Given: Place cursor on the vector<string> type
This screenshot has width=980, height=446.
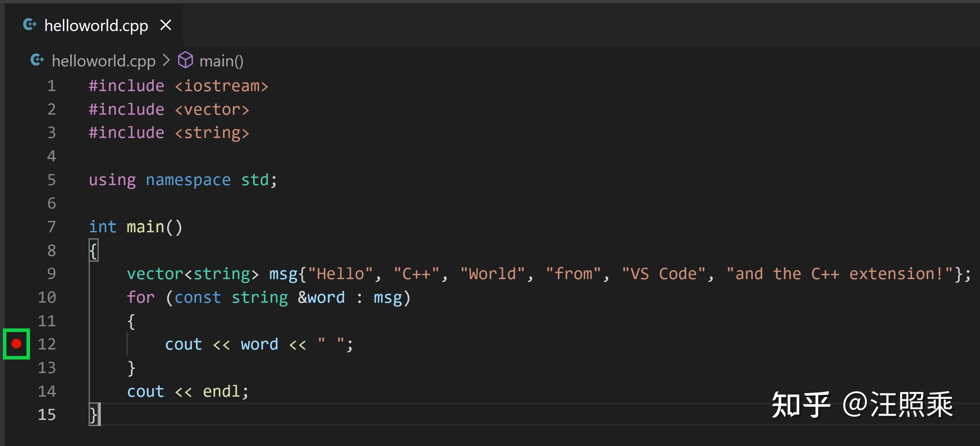Looking at the screenshot, I should 192,274.
